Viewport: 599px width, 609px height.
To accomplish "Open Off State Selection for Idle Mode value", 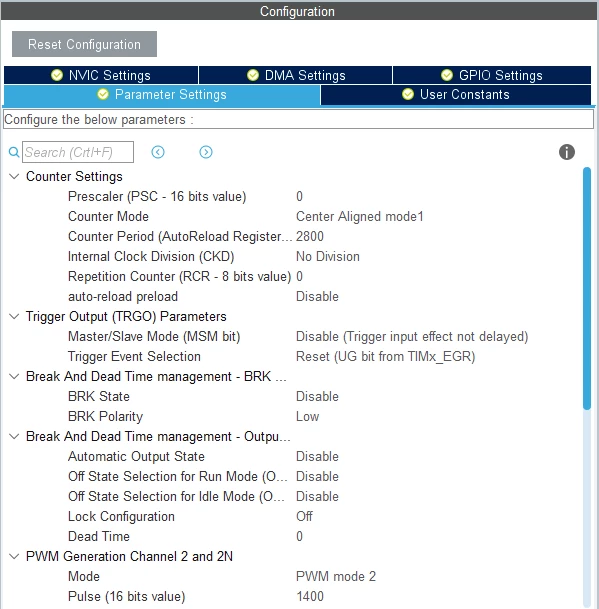I will tap(317, 496).
